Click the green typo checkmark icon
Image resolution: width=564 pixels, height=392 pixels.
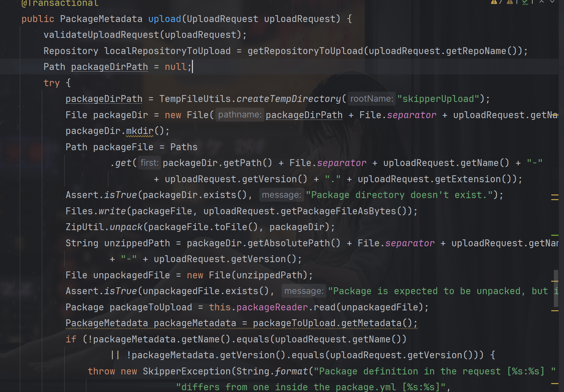[525, 2]
